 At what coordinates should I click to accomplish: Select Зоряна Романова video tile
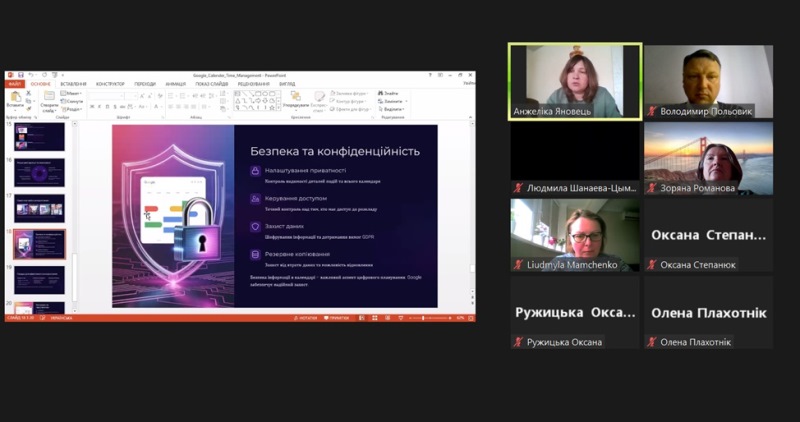pyautogui.click(x=708, y=159)
